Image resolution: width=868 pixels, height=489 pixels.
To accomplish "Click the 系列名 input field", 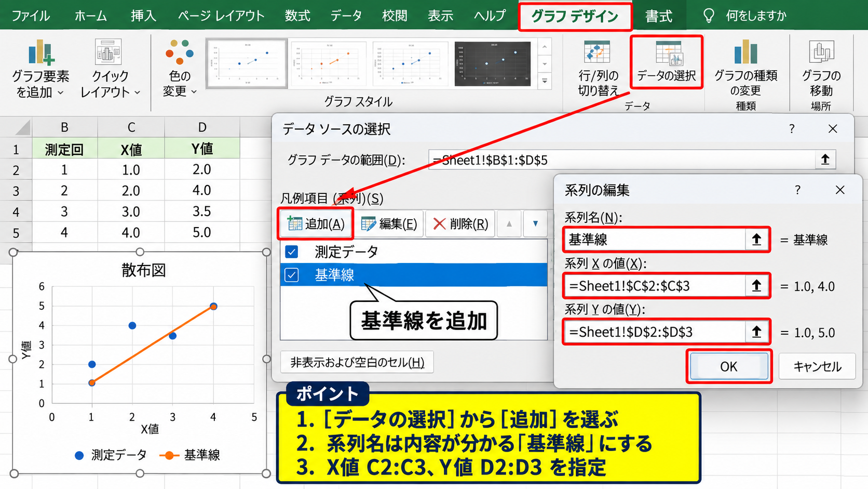I will [x=656, y=240].
